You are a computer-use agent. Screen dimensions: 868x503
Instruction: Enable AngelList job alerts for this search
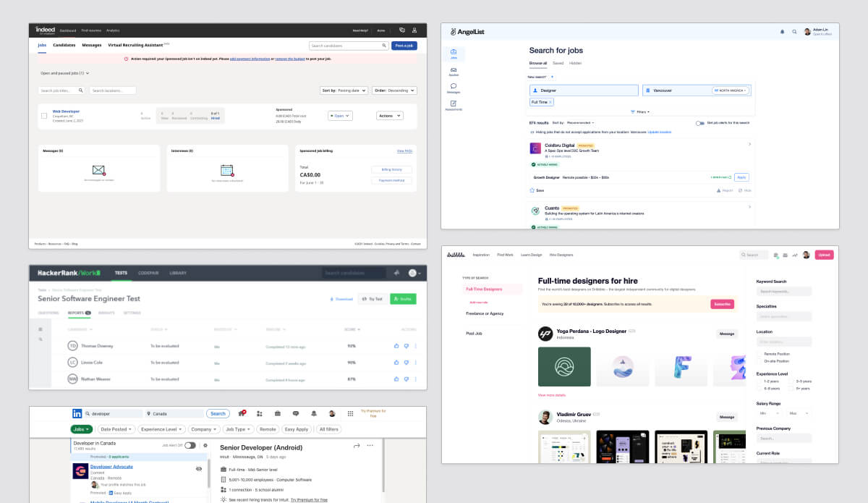point(700,123)
